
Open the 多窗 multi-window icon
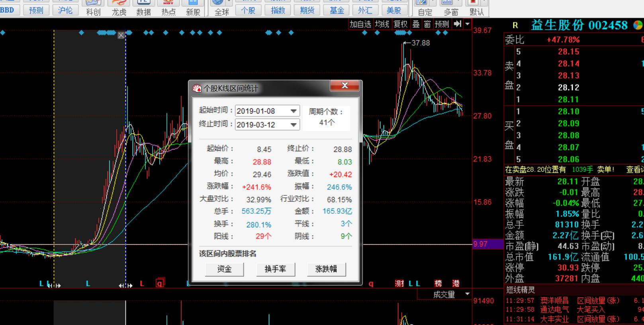click(x=451, y=8)
